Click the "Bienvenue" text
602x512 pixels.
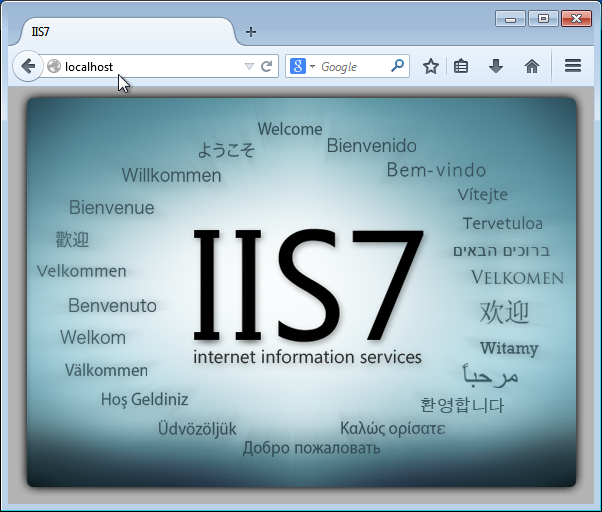coord(112,208)
